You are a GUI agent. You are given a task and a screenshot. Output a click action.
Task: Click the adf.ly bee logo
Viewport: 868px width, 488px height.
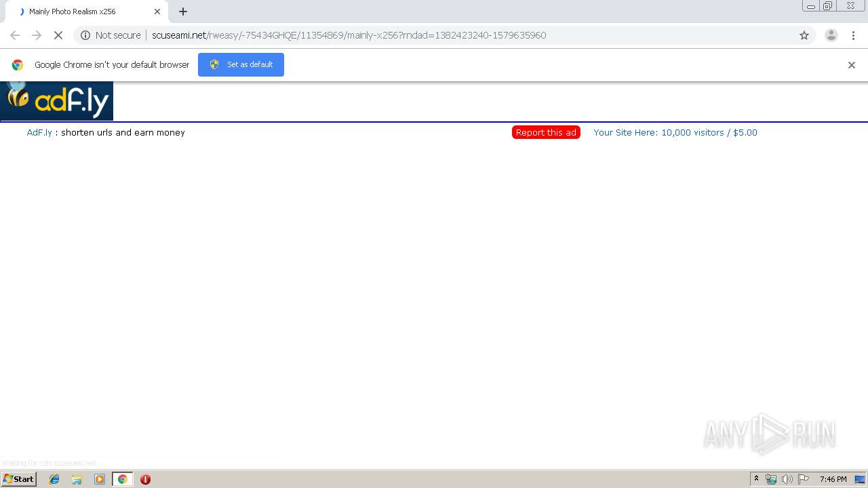click(x=57, y=101)
